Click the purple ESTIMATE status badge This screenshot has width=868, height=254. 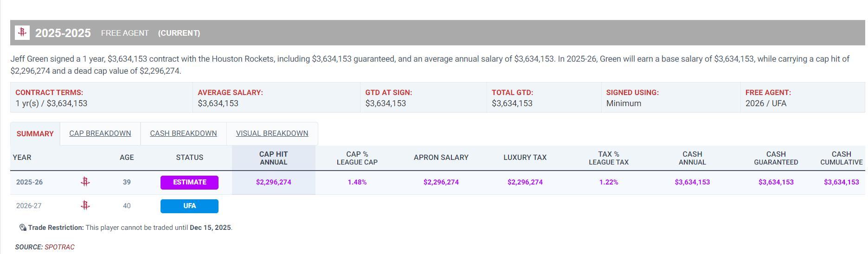click(189, 182)
